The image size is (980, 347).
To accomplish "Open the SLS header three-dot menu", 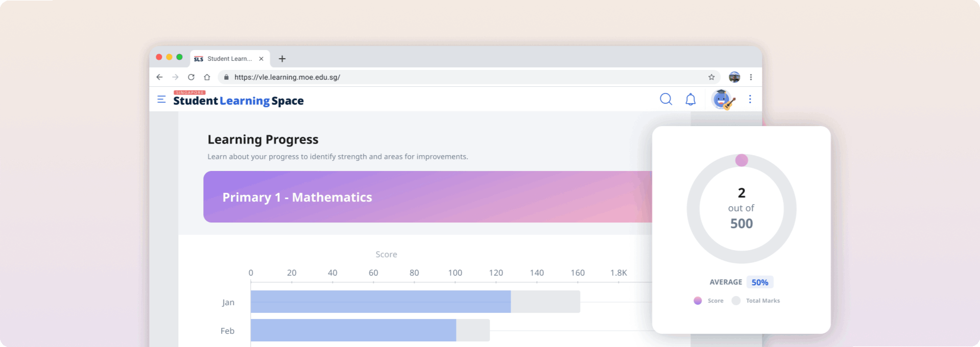I will (750, 99).
